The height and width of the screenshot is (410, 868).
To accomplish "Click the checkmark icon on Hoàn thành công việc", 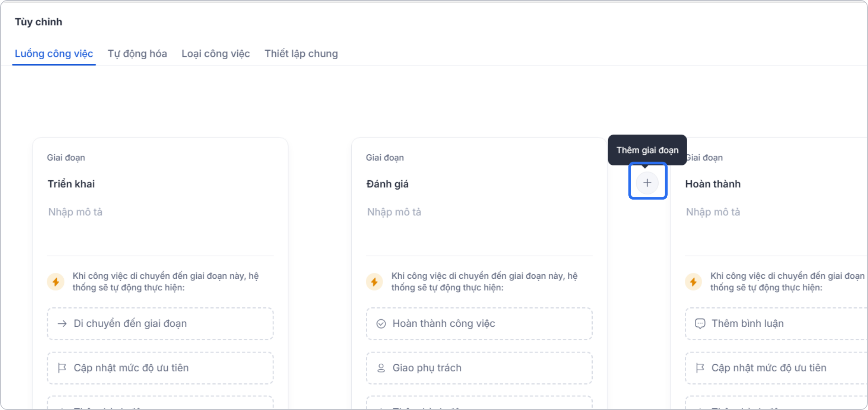I will [x=381, y=324].
